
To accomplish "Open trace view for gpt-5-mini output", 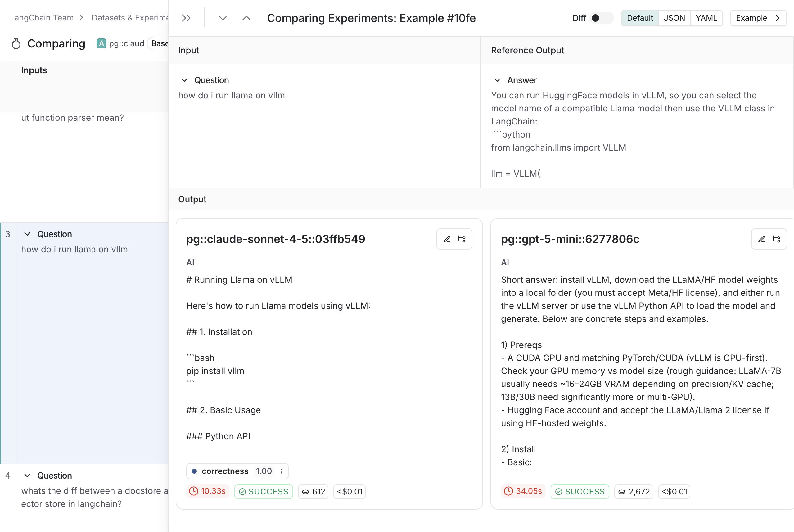I will click(777, 239).
